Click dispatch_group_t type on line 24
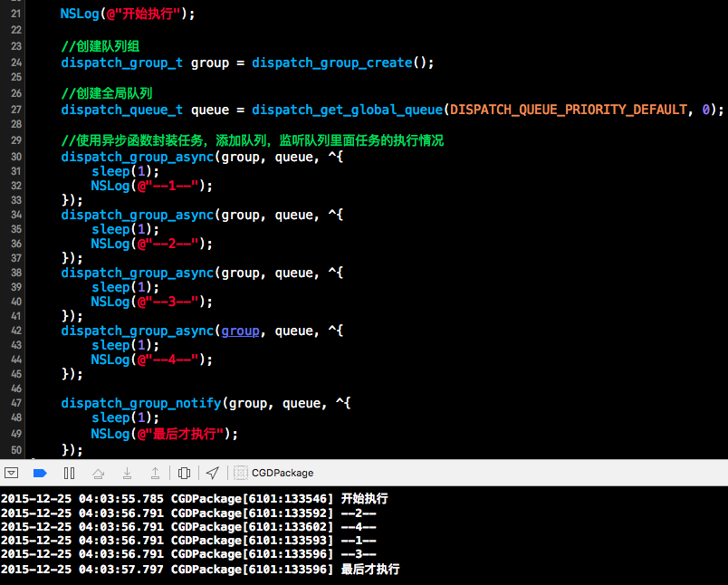The height and width of the screenshot is (585, 728). tap(122, 62)
